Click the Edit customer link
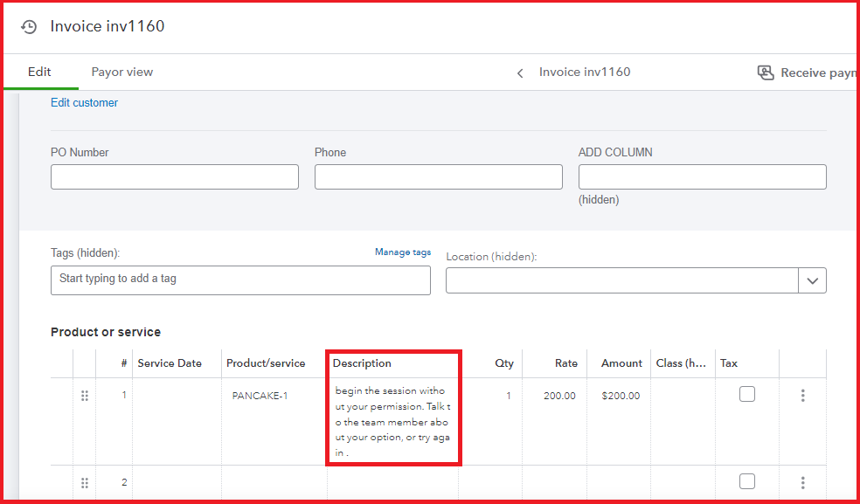Image resolution: width=860 pixels, height=504 pixels. pos(84,103)
